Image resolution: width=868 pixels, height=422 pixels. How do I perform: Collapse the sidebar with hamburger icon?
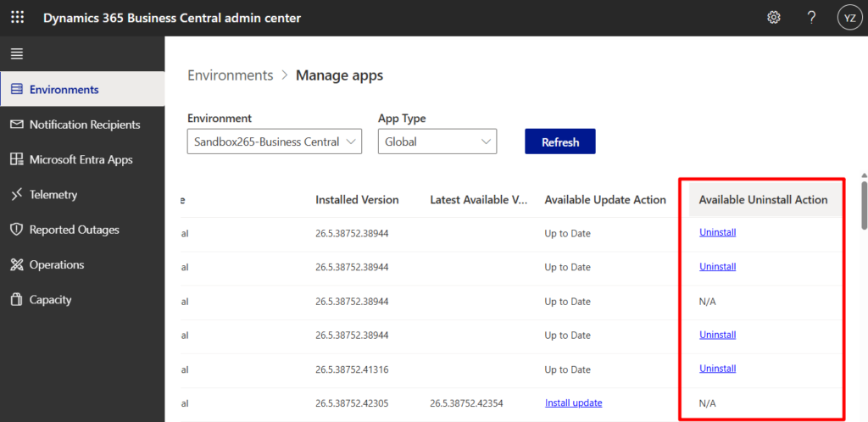click(x=16, y=54)
